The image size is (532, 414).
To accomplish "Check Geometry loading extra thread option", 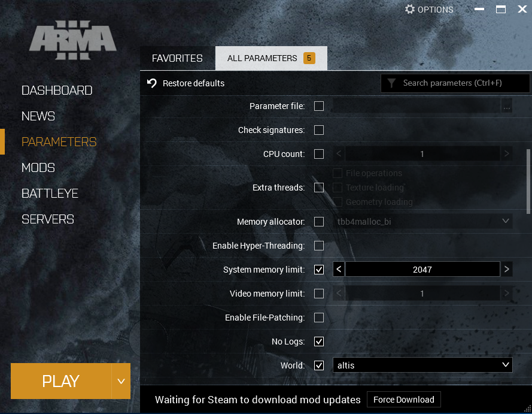I will point(338,202).
